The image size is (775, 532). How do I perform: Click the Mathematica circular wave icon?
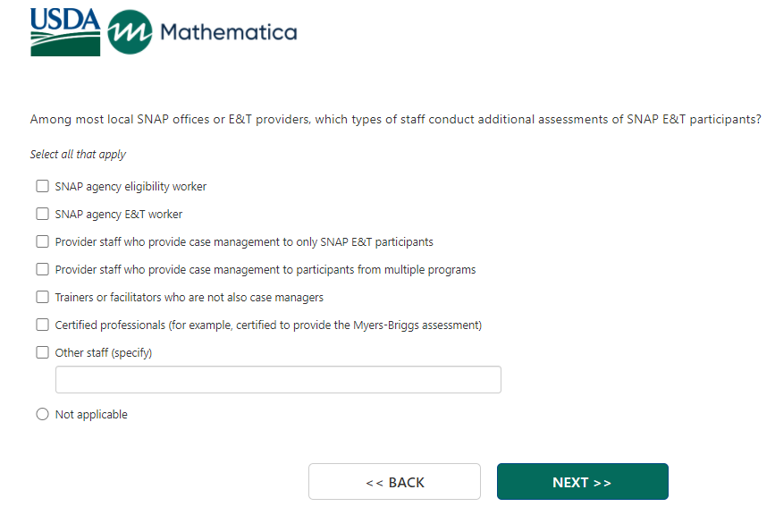(130, 33)
